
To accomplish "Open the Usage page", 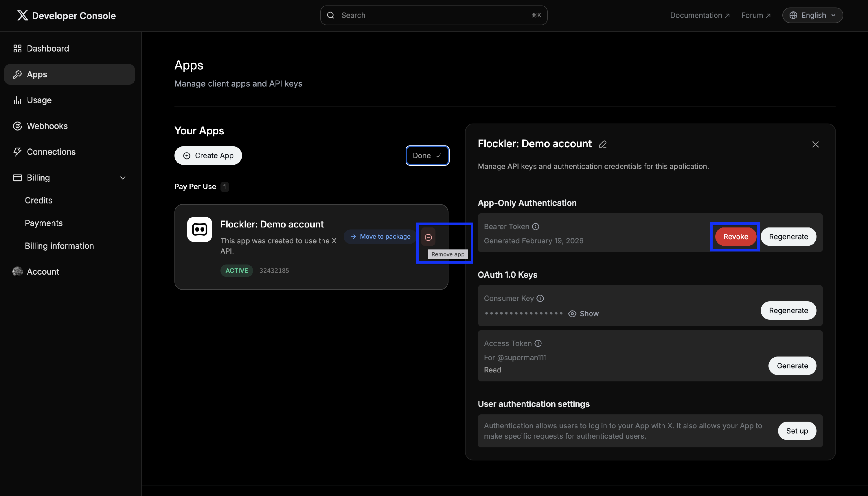I will pos(39,100).
